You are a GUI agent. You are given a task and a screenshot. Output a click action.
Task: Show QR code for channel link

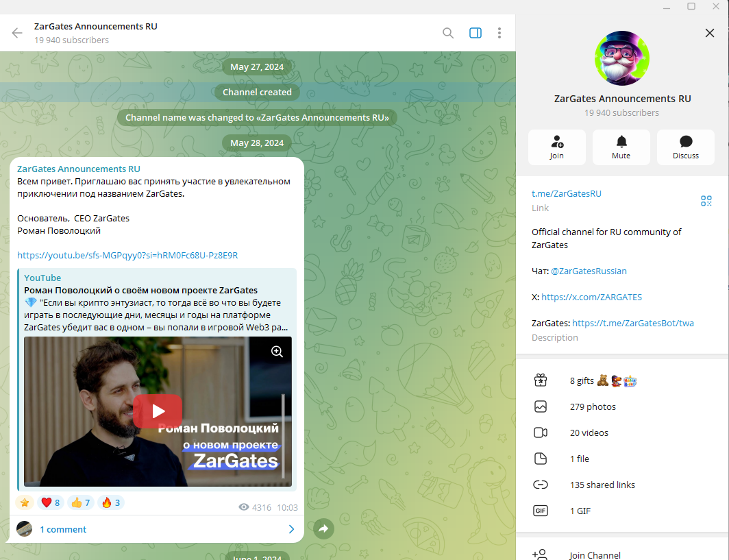click(x=706, y=200)
